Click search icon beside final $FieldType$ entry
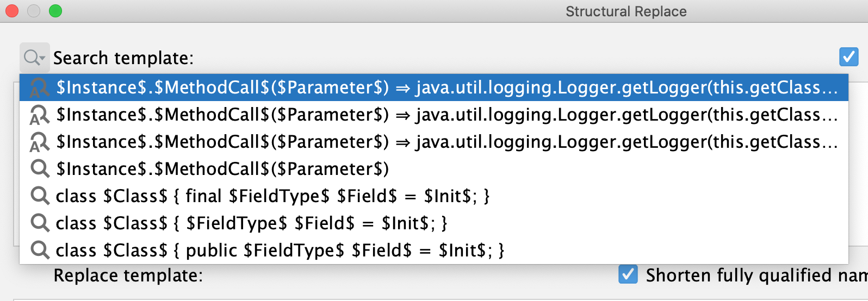The image size is (868, 301). [x=39, y=196]
